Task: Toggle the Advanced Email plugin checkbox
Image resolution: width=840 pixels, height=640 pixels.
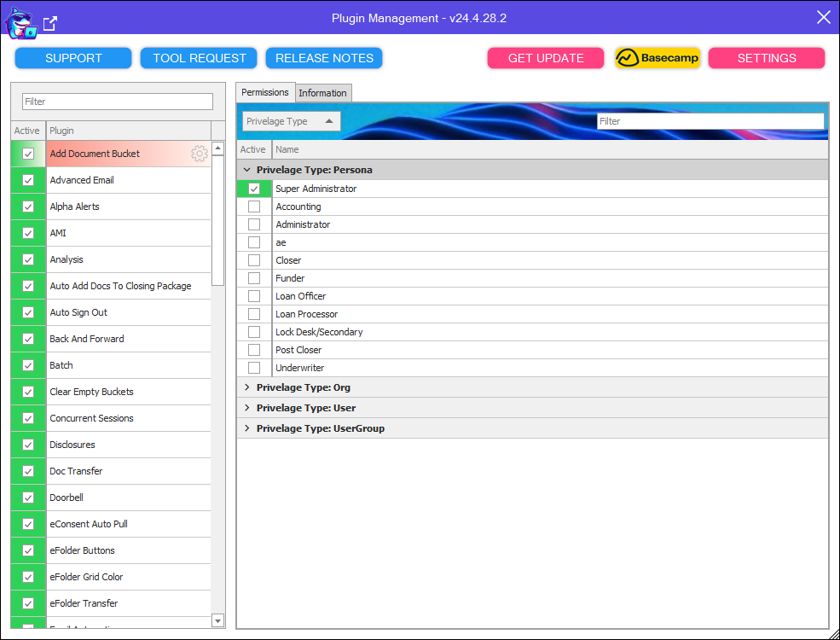Action: tap(28, 180)
